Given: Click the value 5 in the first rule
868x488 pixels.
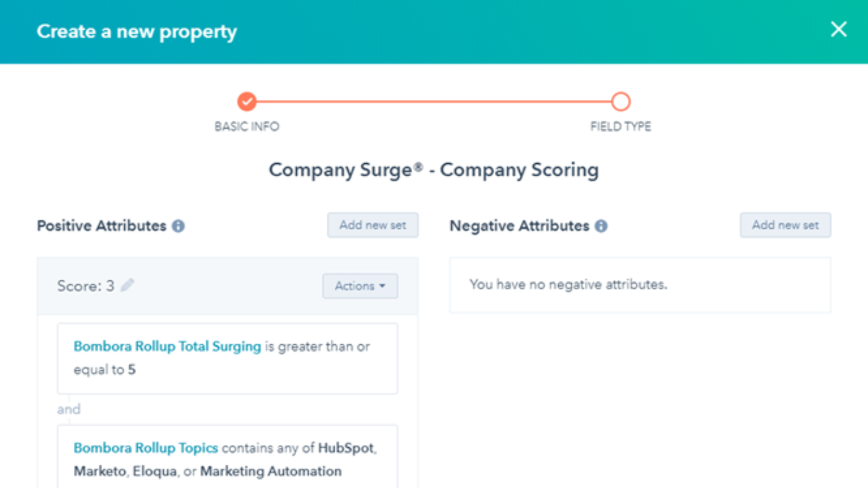Looking at the screenshot, I should tap(132, 370).
